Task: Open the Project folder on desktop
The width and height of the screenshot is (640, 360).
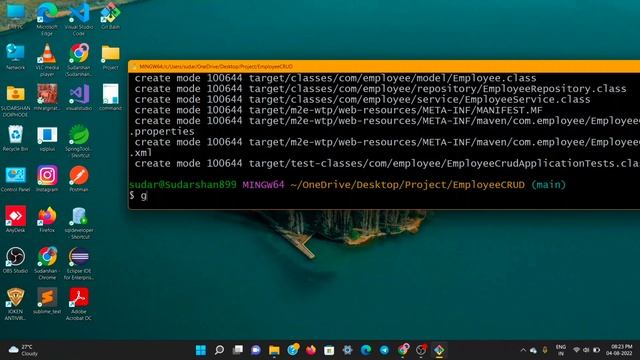Action: (x=110, y=56)
